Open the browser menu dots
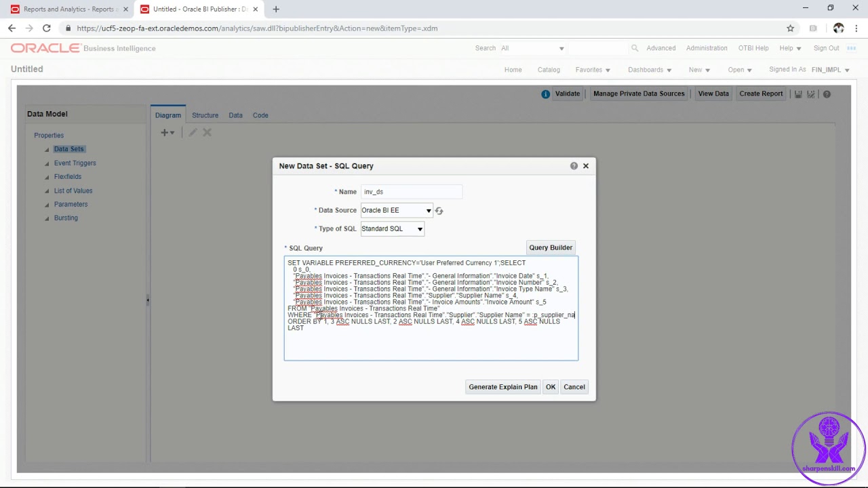The width and height of the screenshot is (868, 488). point(857,28)
